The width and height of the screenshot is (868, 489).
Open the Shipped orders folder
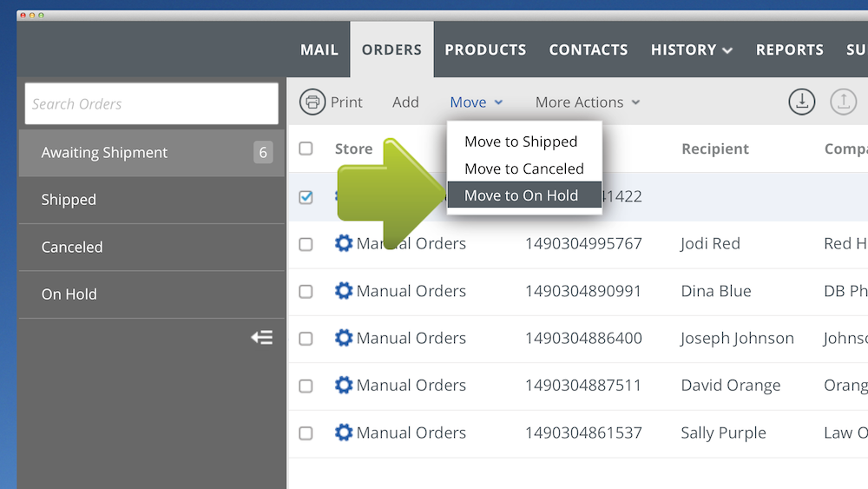[x=152, y=200]
